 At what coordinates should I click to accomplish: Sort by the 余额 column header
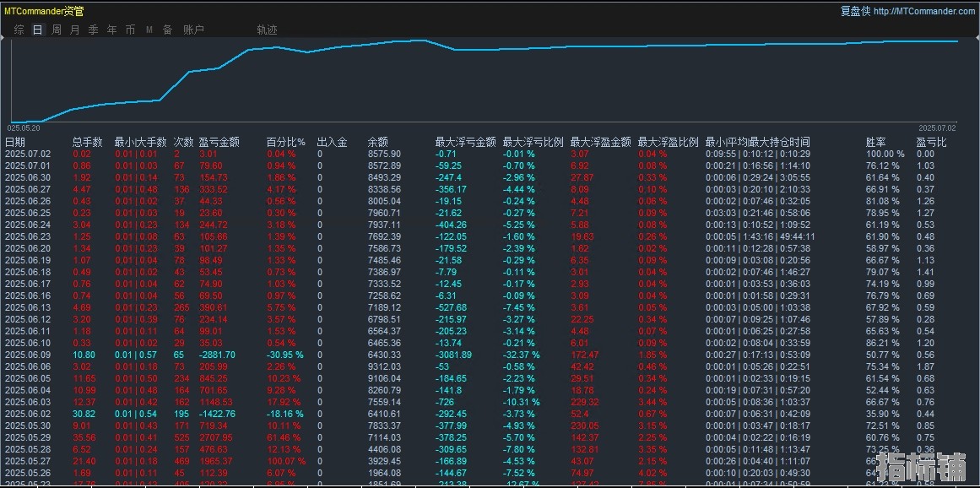click(378, 142)
